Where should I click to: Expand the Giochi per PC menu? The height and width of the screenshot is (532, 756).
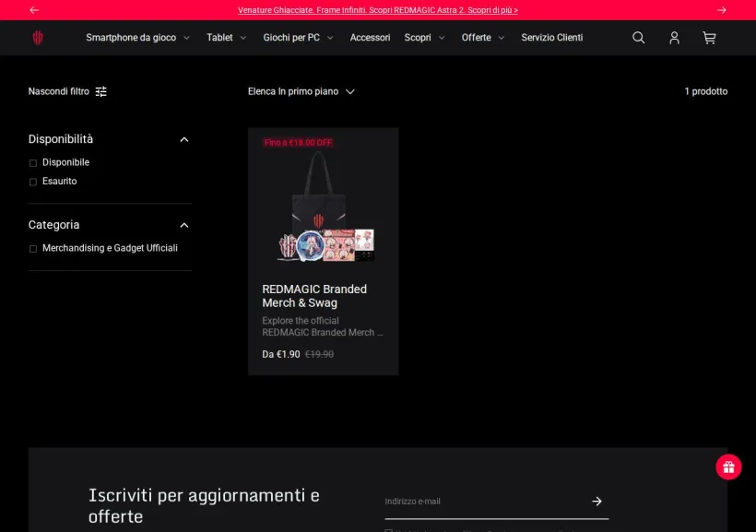pos(298,38)
